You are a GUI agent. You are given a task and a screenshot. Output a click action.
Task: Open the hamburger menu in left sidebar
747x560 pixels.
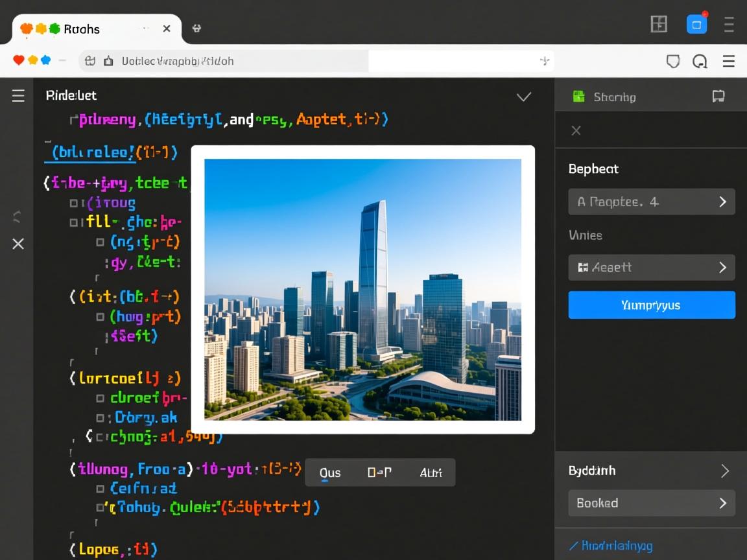[x=18, y=96]
